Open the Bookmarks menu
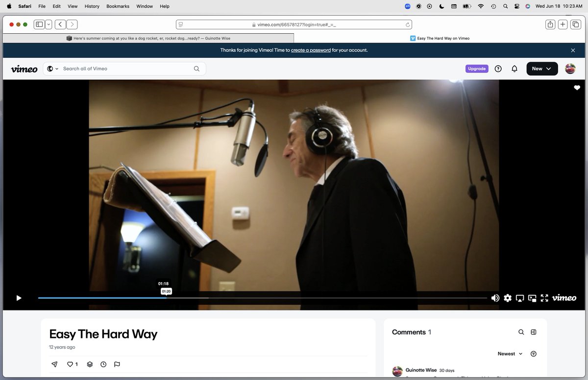Viewport: 588px width, 380px height. click(x=118, y=6)
